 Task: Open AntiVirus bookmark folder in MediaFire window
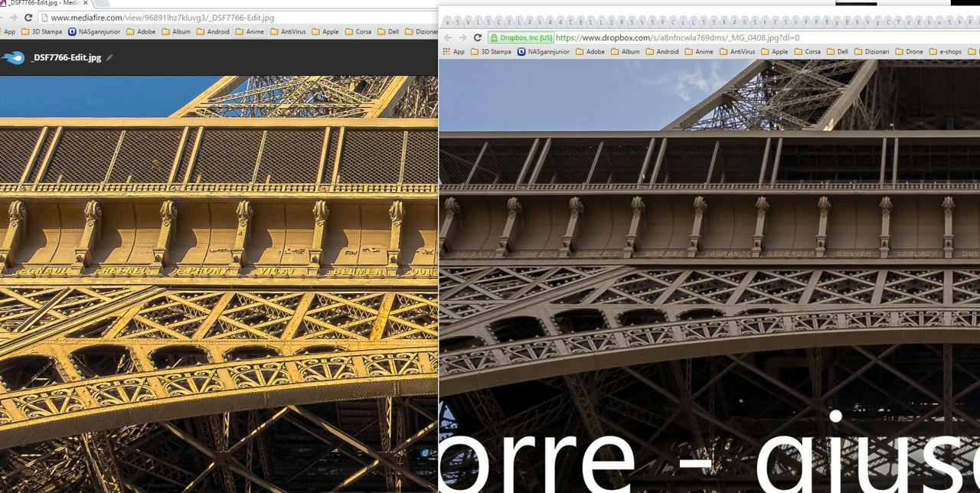click(x=288, y=31)
